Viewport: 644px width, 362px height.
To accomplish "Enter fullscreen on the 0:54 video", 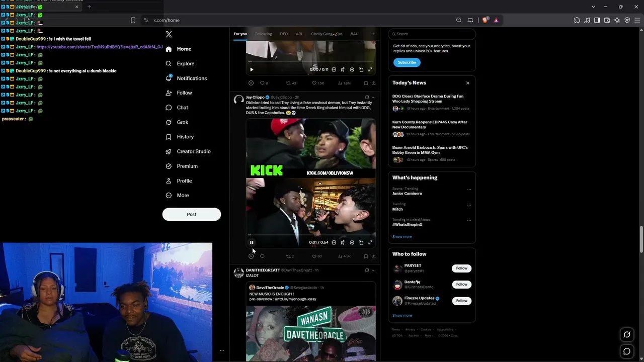I will [x=370, y=242].
